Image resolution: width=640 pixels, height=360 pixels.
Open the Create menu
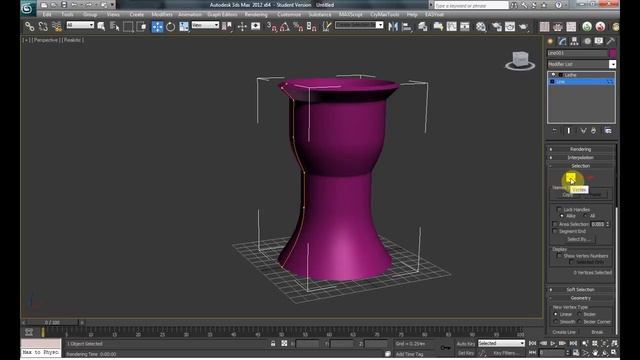pyautogui.click(x=136, y=15)
